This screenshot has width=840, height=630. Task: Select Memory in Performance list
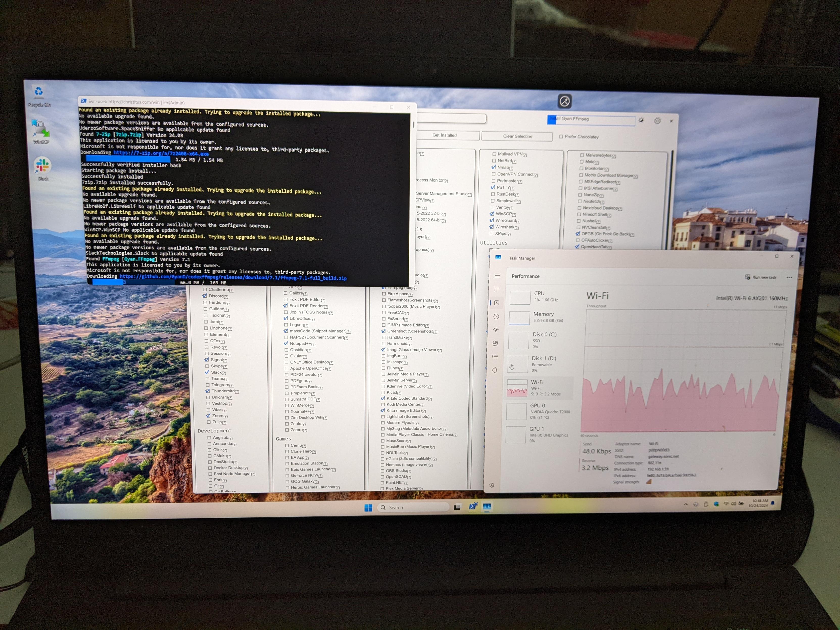540,318
